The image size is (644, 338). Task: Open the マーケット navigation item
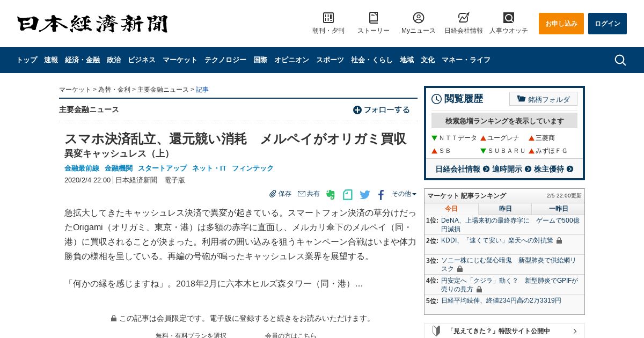(x=180, y=60)
